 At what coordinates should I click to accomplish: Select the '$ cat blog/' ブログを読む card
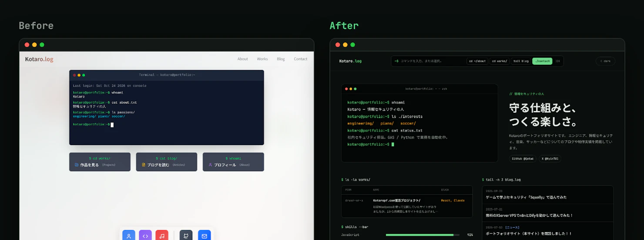pos(167,162)
